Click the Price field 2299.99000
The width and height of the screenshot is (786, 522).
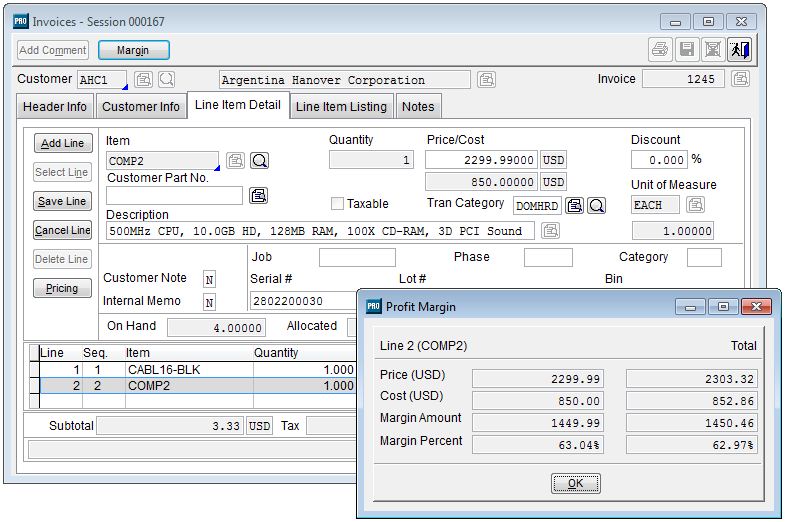click(x=481, y=160)
